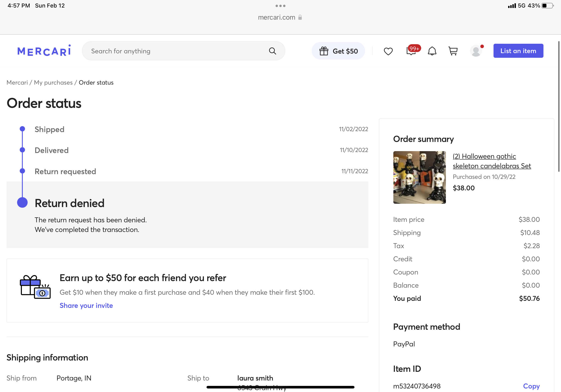View the candelabras order item thumbnail
561x392 pixels.
tap(419, 177)
